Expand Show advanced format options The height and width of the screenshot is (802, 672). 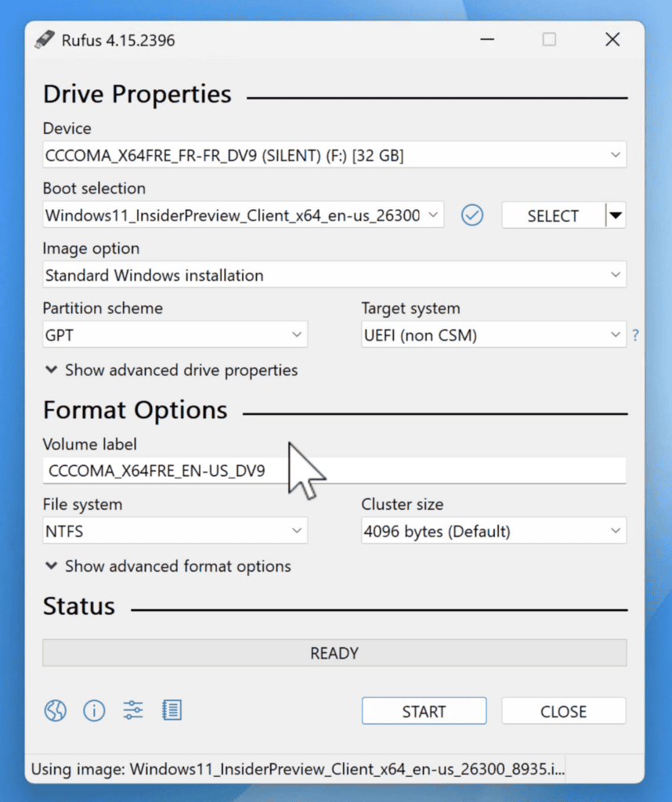tap(168, 566)
